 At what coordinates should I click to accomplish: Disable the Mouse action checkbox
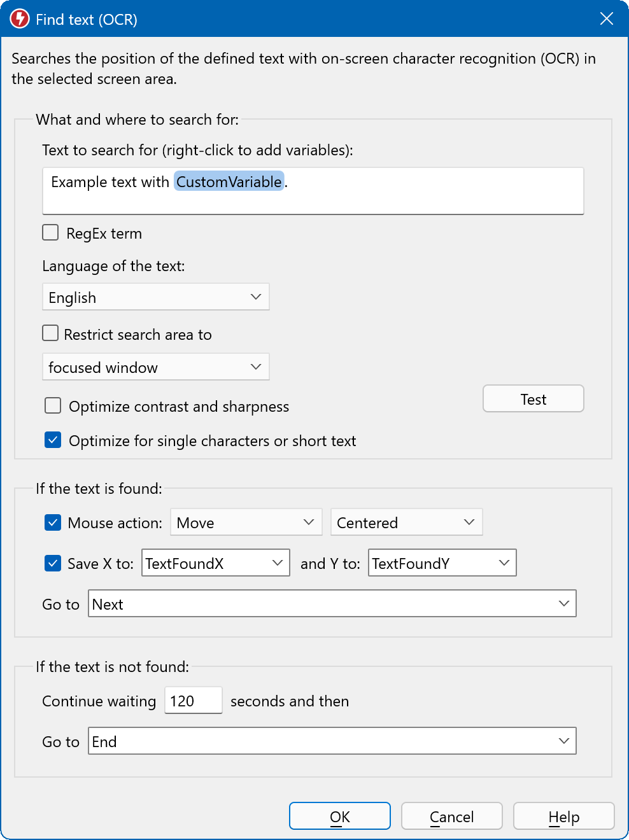[53, 522]
